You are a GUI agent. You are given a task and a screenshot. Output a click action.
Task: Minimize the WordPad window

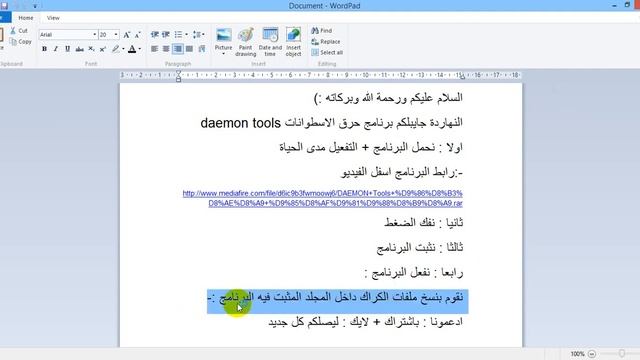pyautogui.click(x=614, y=6)
